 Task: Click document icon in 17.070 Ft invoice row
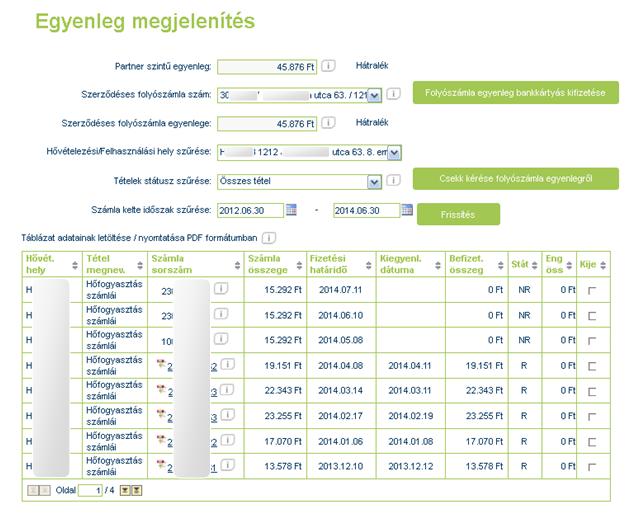(x=161, y=440)
